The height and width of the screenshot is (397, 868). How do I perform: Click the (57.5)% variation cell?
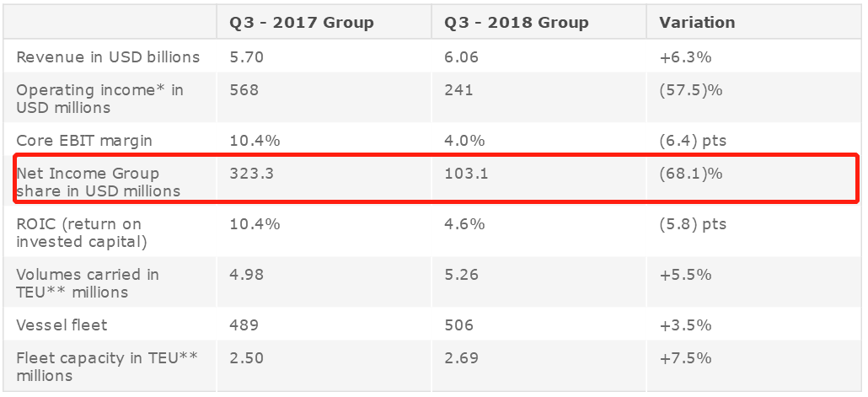[x=691, y=90]
